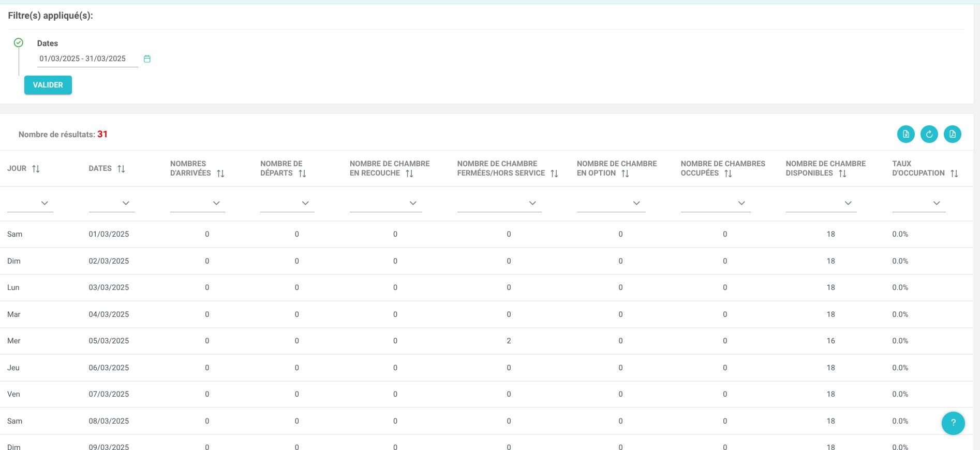This screenshot has height=450, width=980.
Task: Click the green check icon beside Dates
Action: 19,42
